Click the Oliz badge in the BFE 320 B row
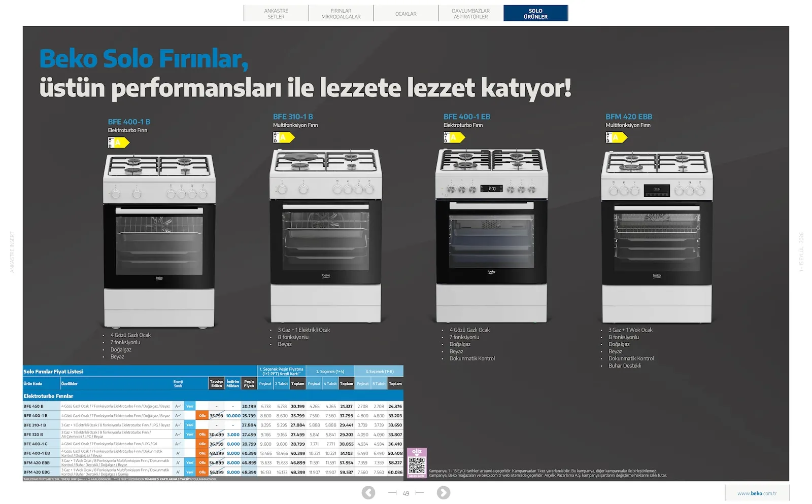The image size is (812, 504). 202,435
